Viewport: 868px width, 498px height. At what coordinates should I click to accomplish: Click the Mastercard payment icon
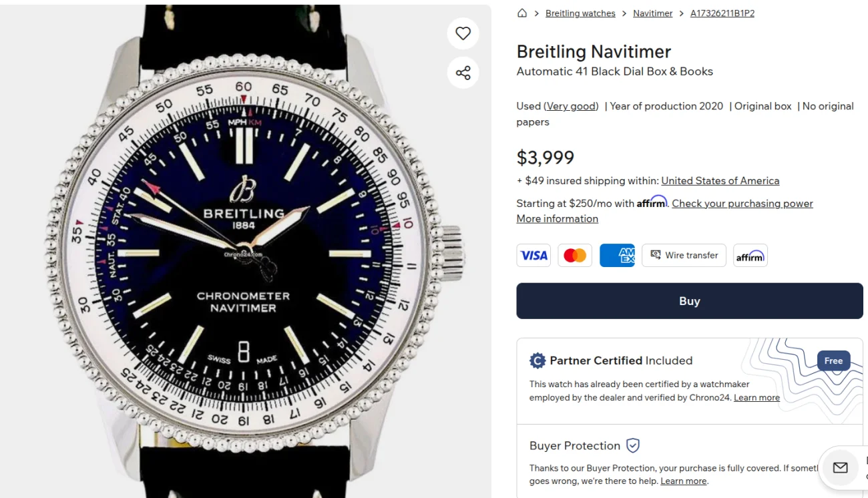(575, 256)
